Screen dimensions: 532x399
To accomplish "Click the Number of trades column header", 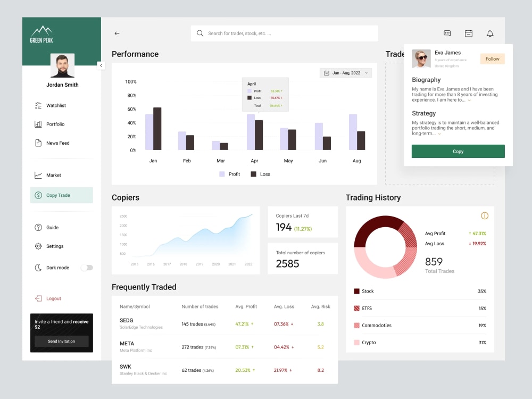I will point(200,306).
